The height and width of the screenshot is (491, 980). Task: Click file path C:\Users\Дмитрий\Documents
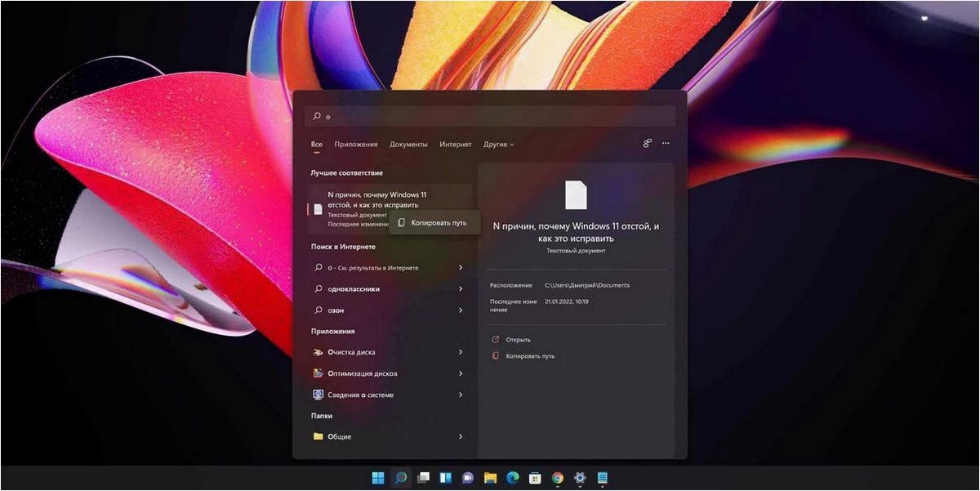coord(587,285)
